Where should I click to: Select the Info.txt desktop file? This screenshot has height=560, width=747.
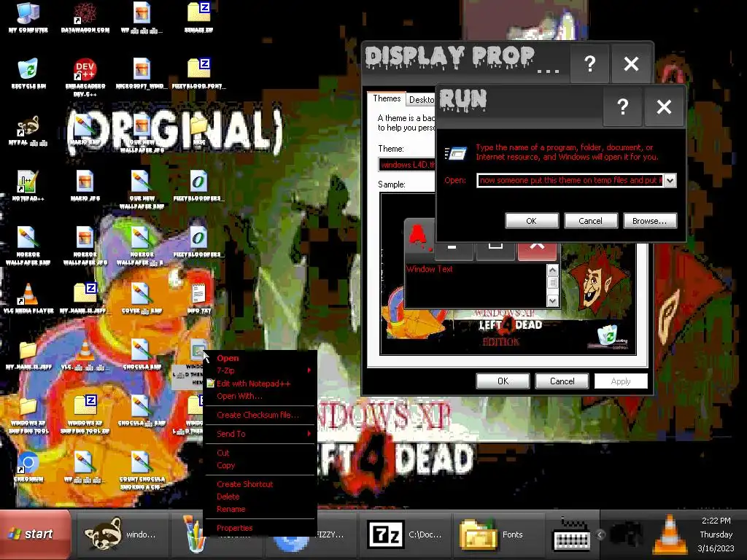coord(198,298)
